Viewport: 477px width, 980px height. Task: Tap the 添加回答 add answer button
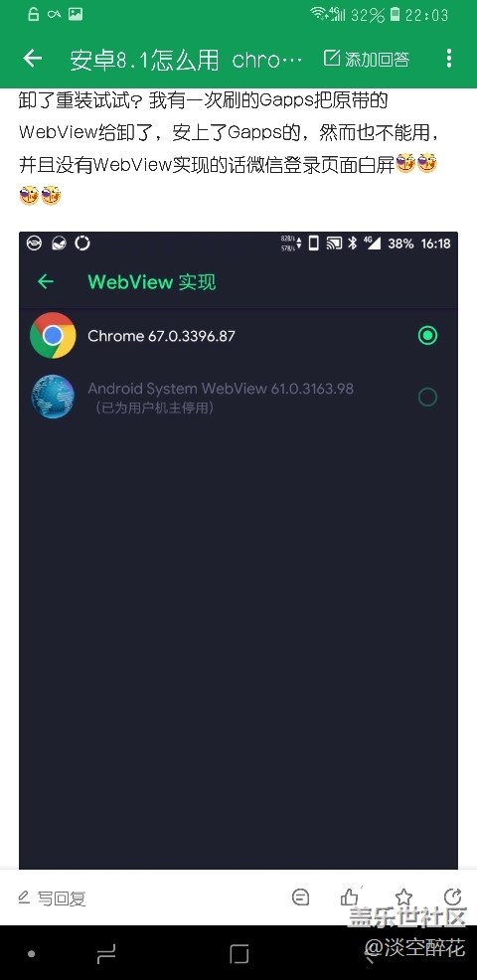[367, 59]
